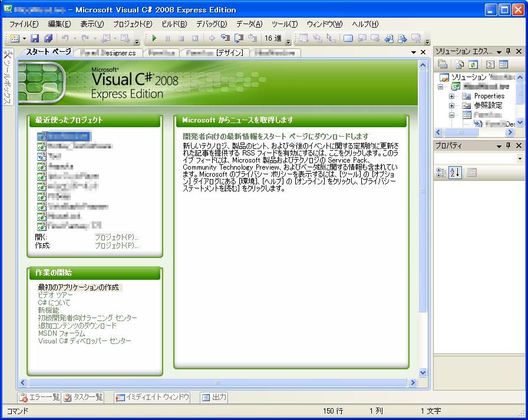This screenshot has height=420, width=528.
Task: Open the active documents list dropdown arrow
Action: pyautogui.click(x=414, y=52)
